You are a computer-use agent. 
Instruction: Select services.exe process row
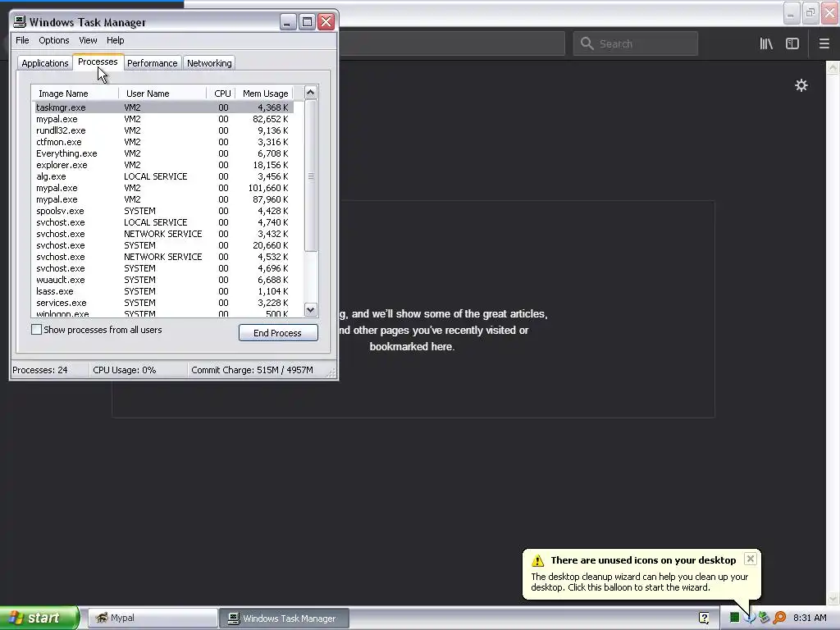(164, 303)
